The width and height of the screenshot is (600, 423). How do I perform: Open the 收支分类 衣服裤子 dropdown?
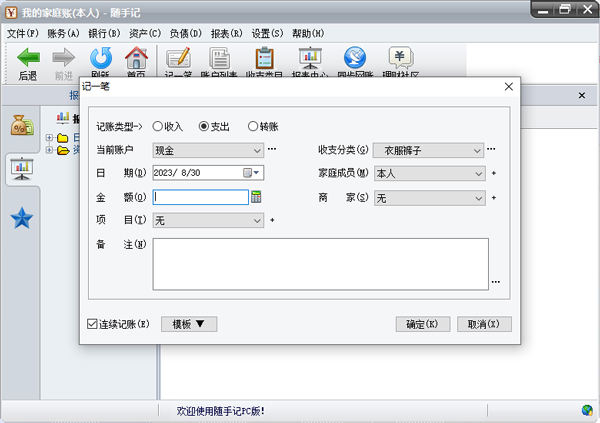pos(428,150)
